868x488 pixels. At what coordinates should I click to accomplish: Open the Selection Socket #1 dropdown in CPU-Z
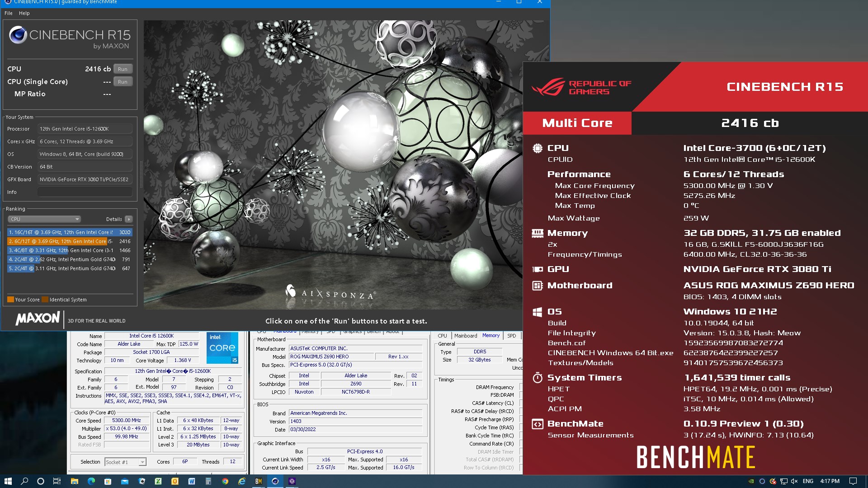[125, 462]
